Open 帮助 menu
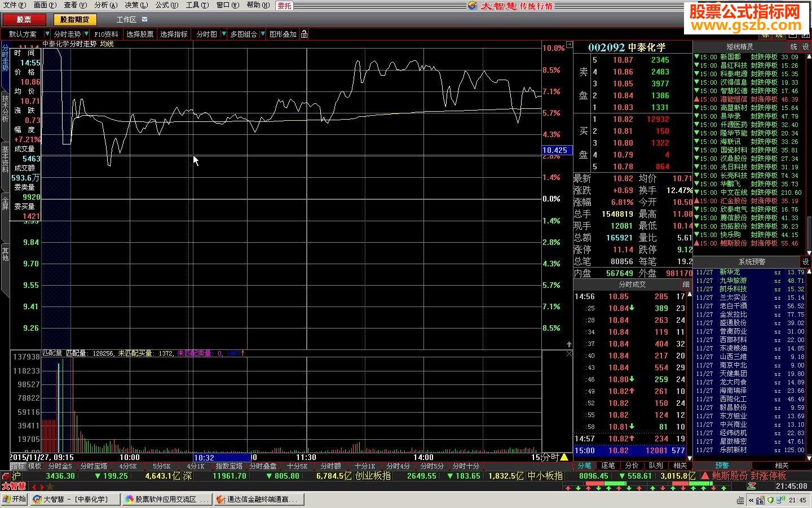This screenshot has width=812, height=508. click(x=258, y=5)
